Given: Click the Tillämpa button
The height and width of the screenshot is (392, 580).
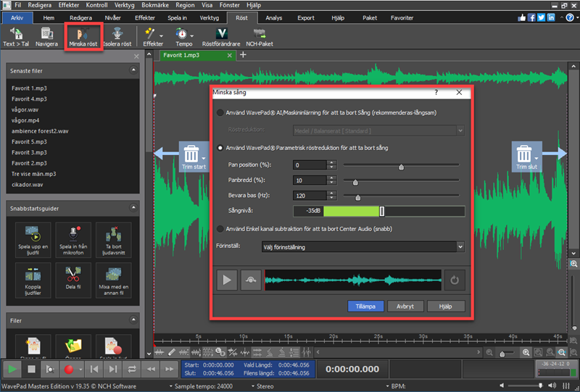Looking at the screenshot, I should [365, 306].
